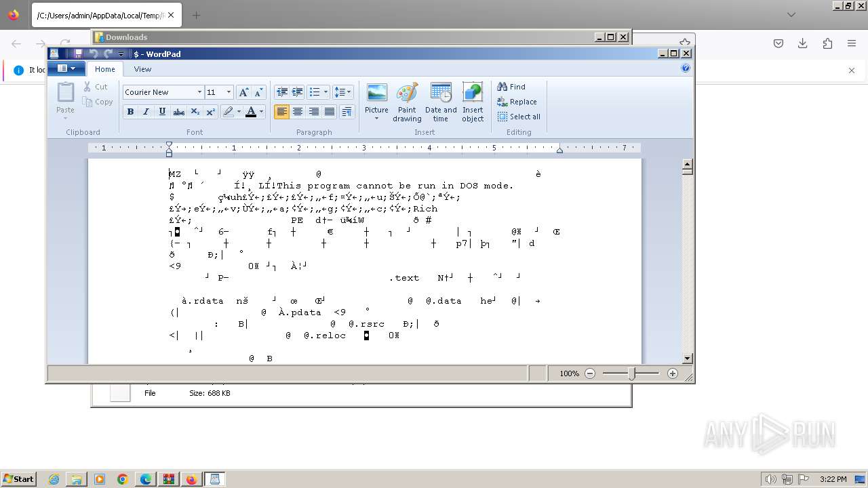
Task: Select Align text left
Action: pyautogui.click(x=282, y=112)
